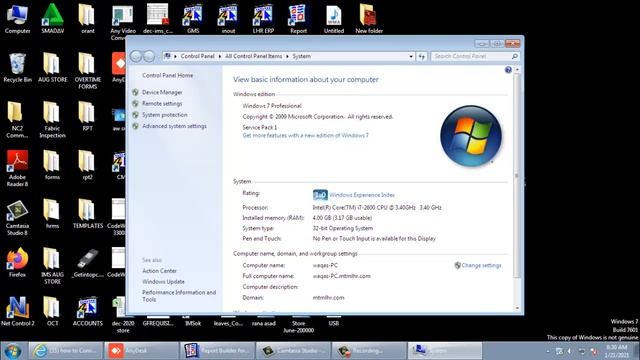This screenshot has width=640, height=360.
Task: Click Change settings for computer name
Action: tap(481, 265)
